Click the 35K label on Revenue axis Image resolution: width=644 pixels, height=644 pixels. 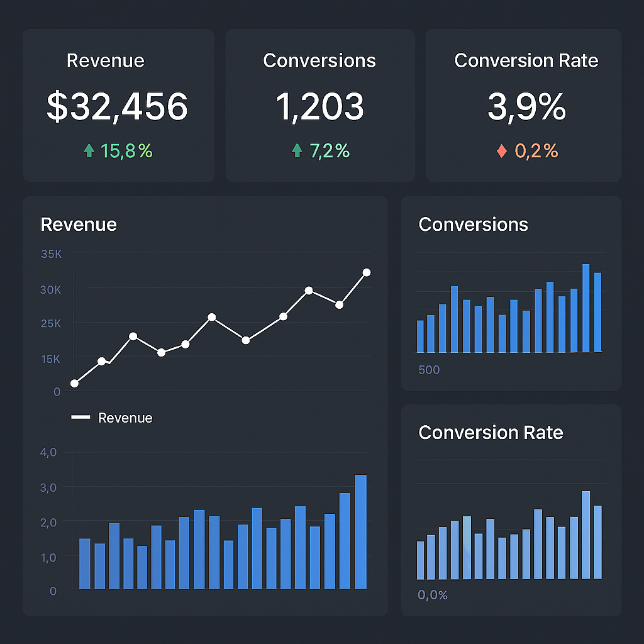pyautogui.click(x=51, y=255)
